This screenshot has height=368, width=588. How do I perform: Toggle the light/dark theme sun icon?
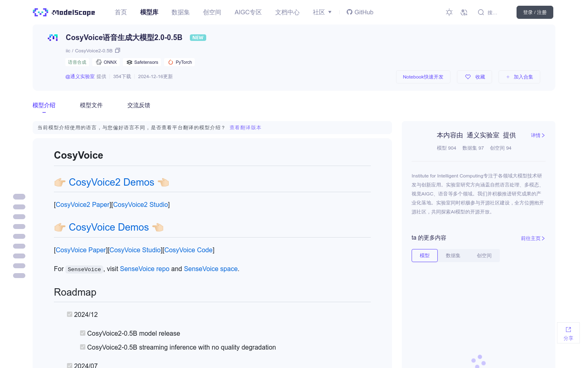pos(449,12)
